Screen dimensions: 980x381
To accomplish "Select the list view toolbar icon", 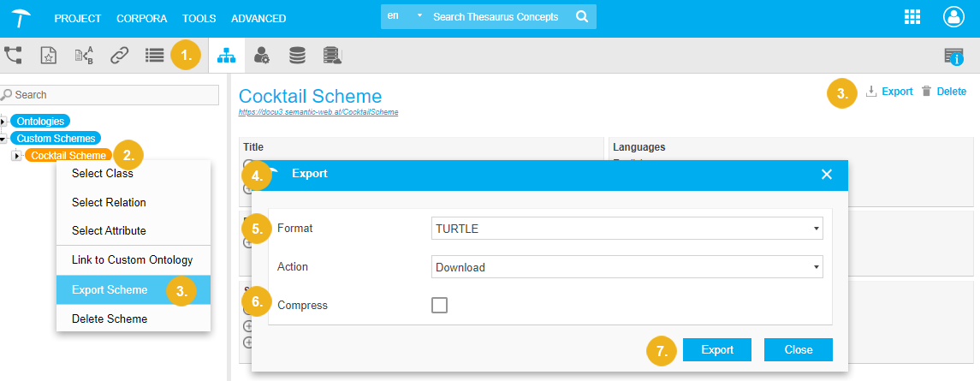I will point(154,56).
